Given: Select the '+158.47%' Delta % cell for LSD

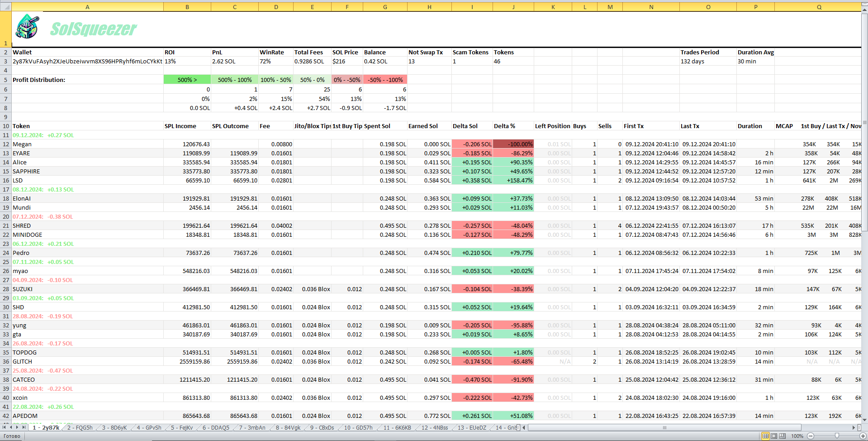Looking at the screenshot, I should pyautogui.click(x=513, y=180).
